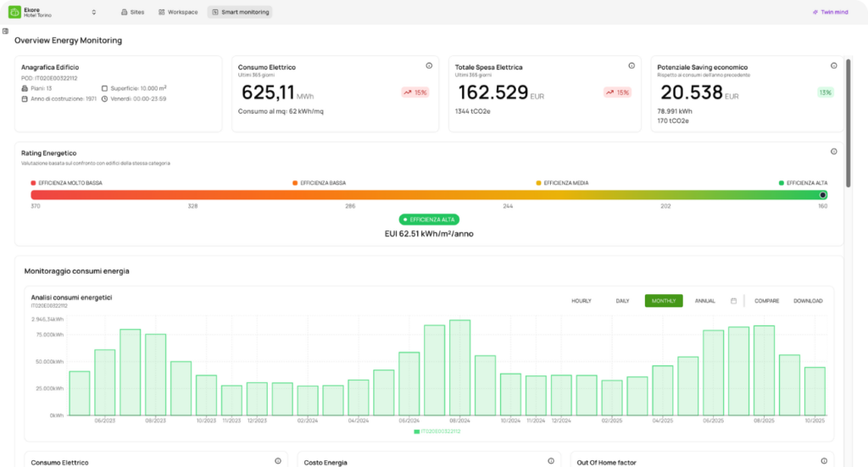Screen dimensions: 868x467
Task: Open info icon on Totale Spesa Elettrica card
Action: [632, 66]
